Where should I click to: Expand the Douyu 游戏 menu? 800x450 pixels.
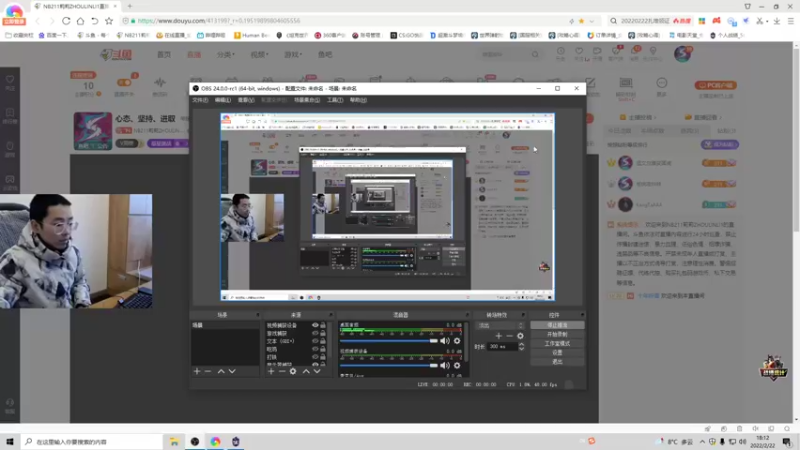(x=293, y=54)
